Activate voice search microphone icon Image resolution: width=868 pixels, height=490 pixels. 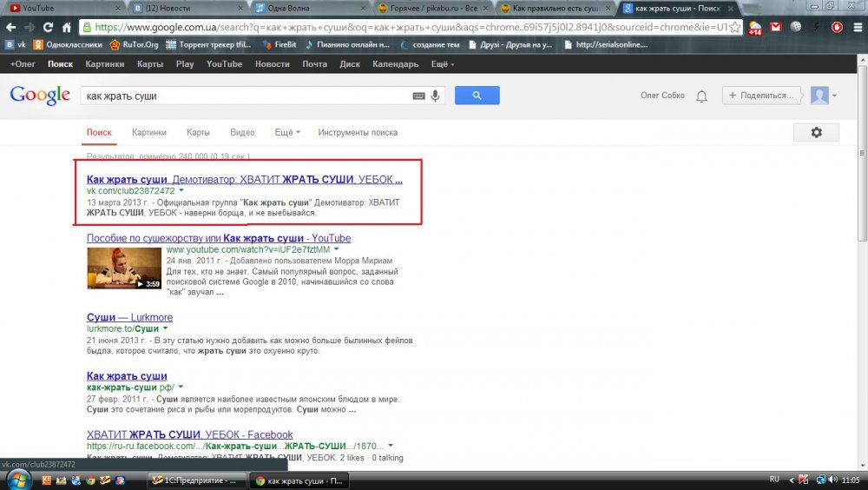point(435,96)
